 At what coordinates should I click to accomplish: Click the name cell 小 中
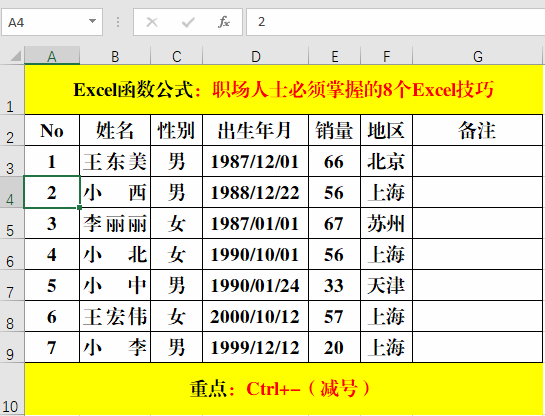[x=115, y=285]
